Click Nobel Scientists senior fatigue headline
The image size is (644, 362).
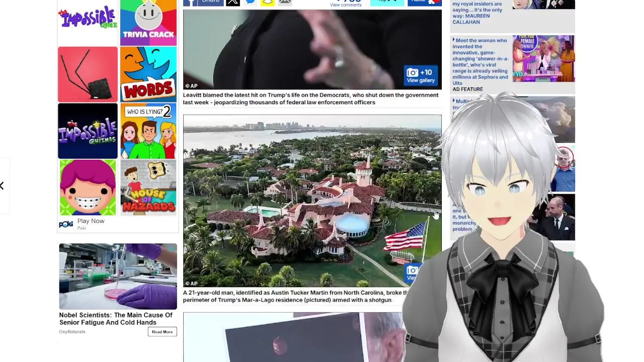pyautogui.click(x=116, y=319)
